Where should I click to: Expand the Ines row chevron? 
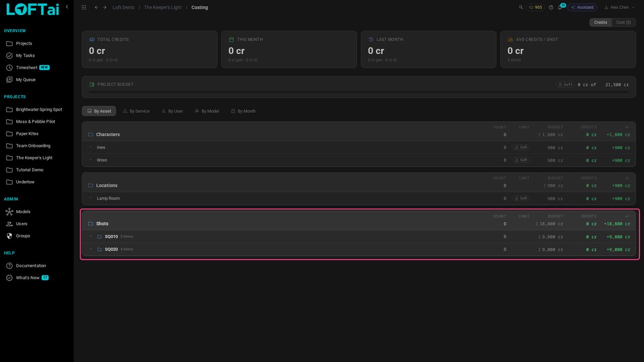click(91, 147)
